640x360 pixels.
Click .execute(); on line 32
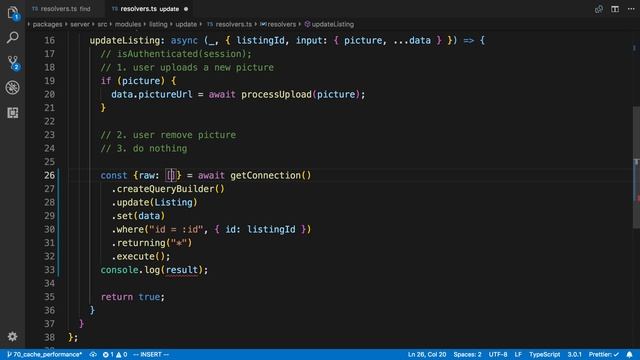pos(141,256)
